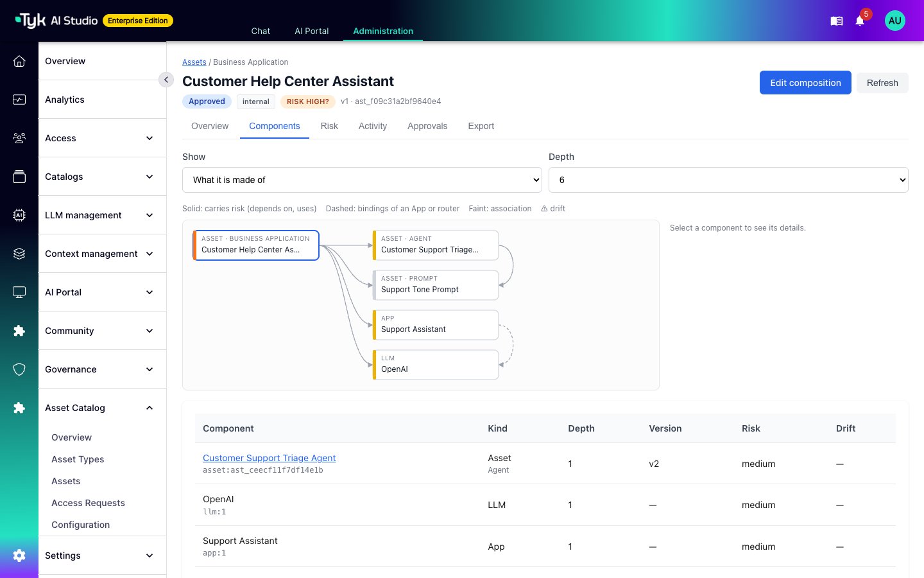Viewport: 924px width, 578px height.
Task: Open the notifications bell
Action: coord(860,21)
